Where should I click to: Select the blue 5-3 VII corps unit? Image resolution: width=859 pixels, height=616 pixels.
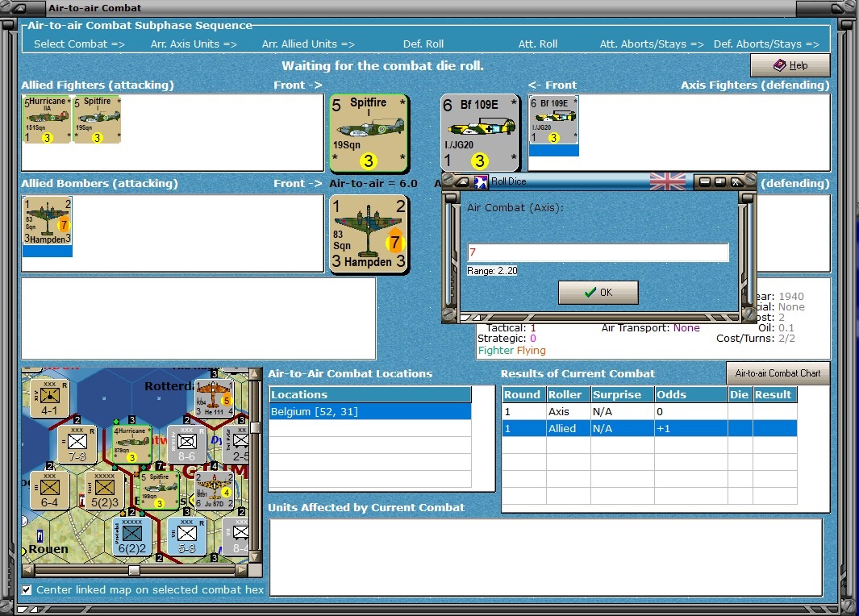click(x=187, y=536)
